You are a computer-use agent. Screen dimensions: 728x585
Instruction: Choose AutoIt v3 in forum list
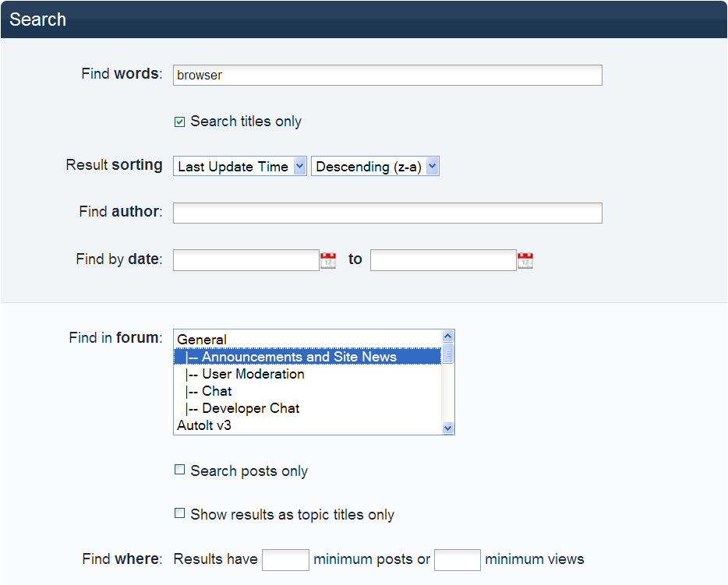click(x=204, y=425)
